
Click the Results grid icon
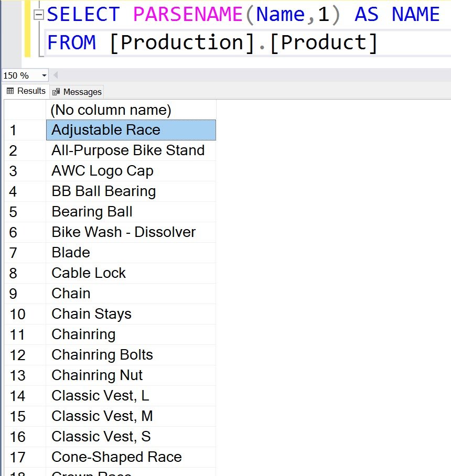(10, 91)
